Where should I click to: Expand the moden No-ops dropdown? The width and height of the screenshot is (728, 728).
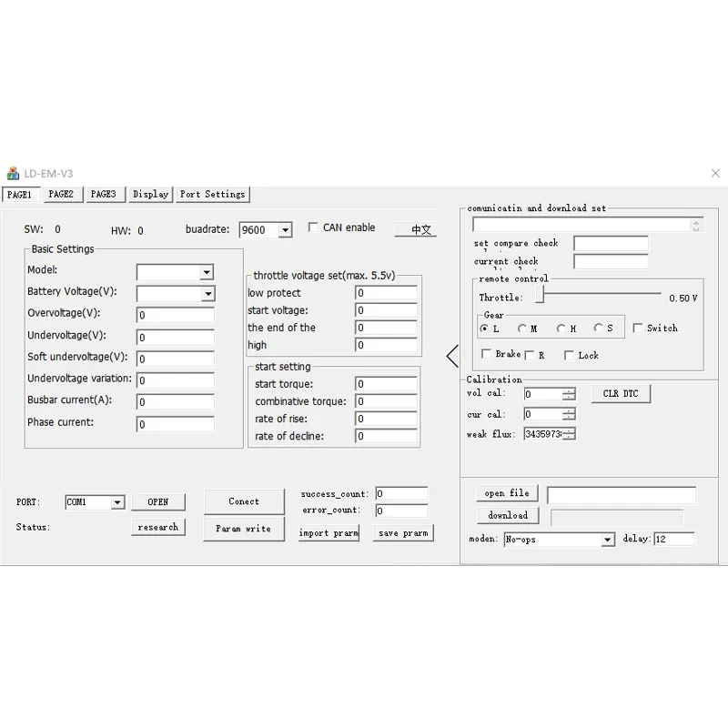point(609,539)
